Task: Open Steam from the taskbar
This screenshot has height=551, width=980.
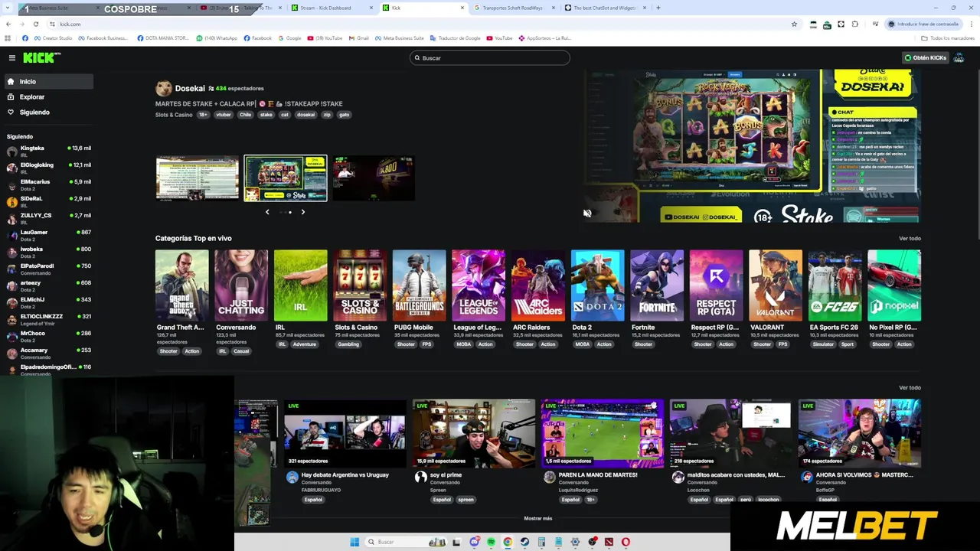Action: (524, 542)
